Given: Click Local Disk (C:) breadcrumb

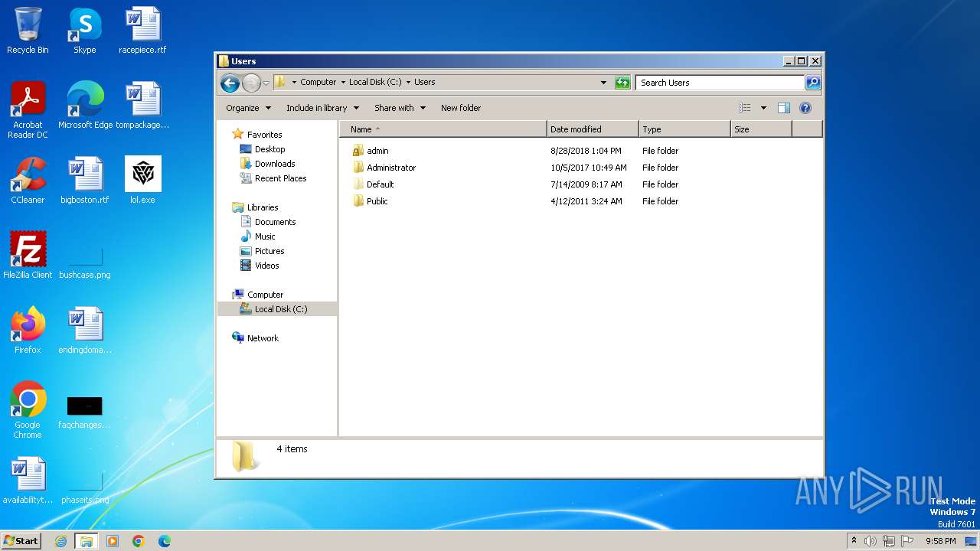Looking at the screenshot, I should (x=375, y=82).
